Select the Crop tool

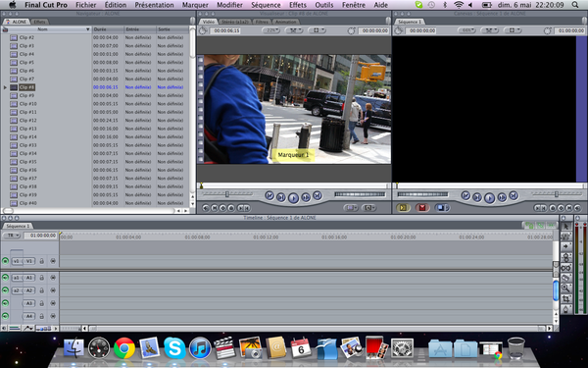point(565,298)
